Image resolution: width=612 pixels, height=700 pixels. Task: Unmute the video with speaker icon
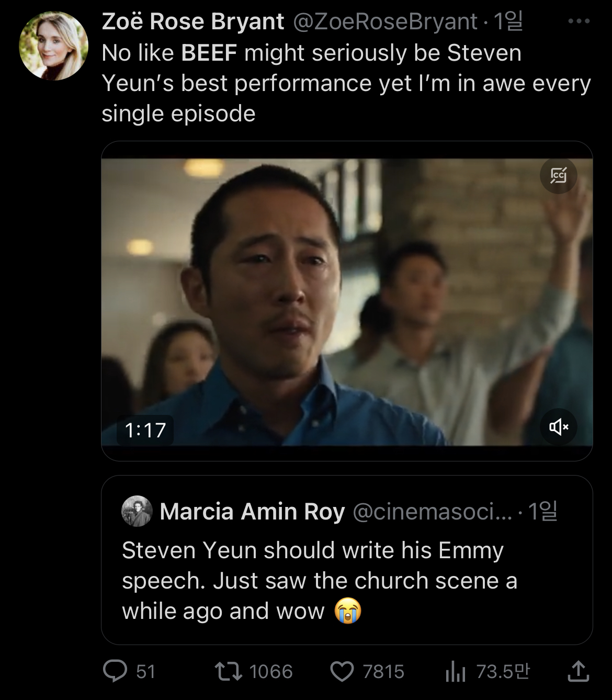tap(558, 427)
